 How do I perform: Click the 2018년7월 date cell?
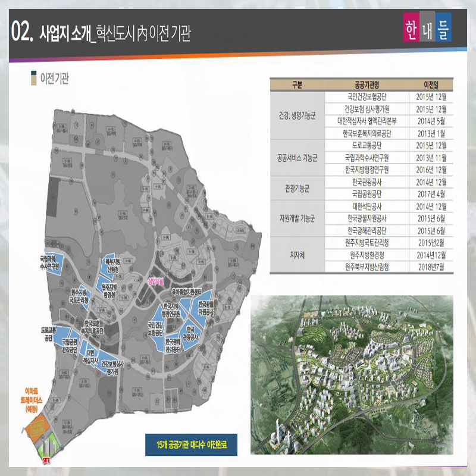tap(431, 267)
